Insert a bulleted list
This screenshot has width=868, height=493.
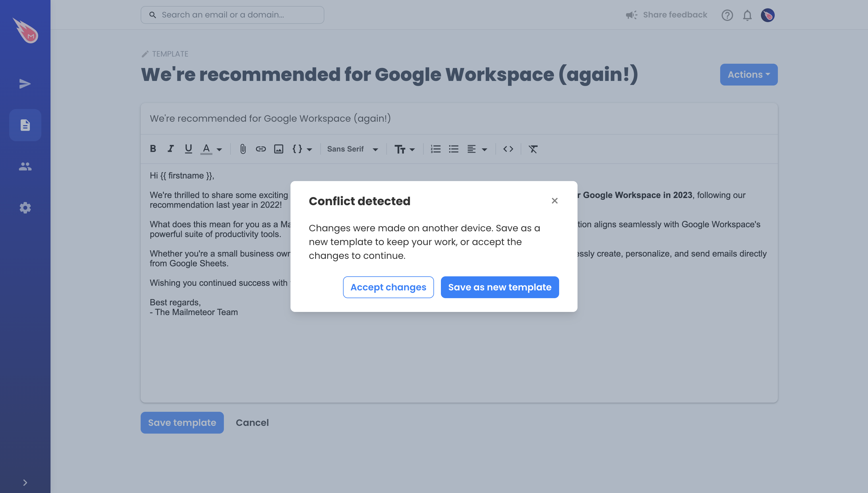tap(454, 149)
